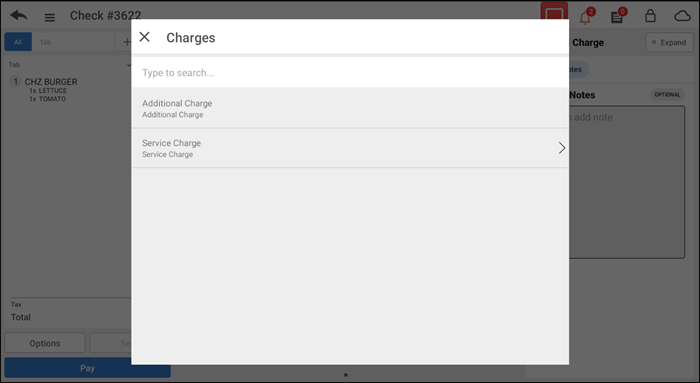Click the red square icon in header

click(x=554, y=11)
